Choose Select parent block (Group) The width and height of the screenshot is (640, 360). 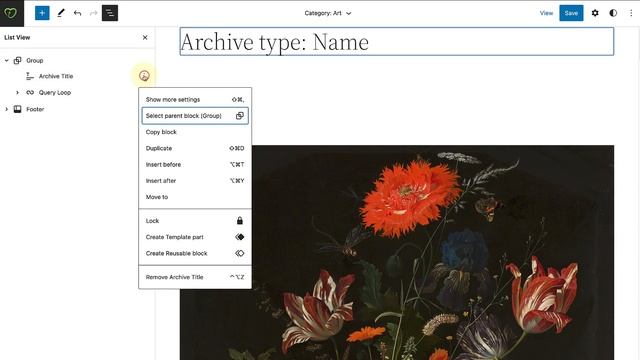[x=195, y=116]
